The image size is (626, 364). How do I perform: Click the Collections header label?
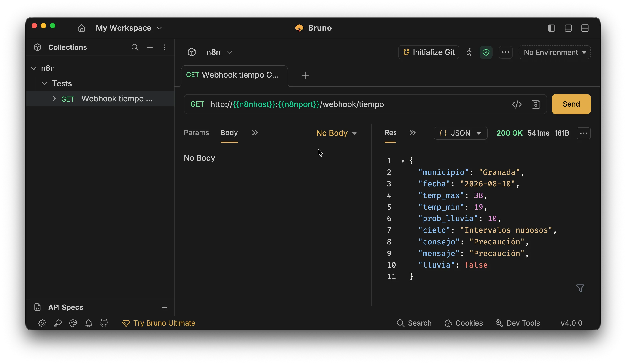coord(67,47)
